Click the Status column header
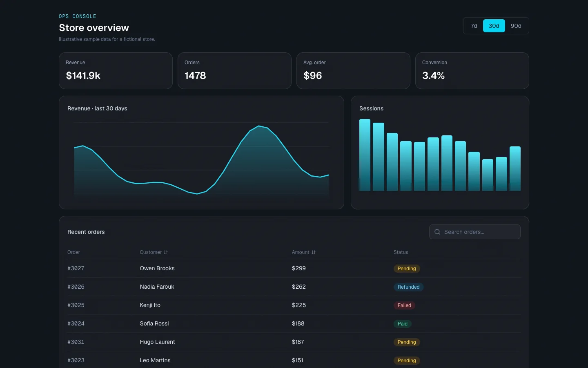 (401, 252)
